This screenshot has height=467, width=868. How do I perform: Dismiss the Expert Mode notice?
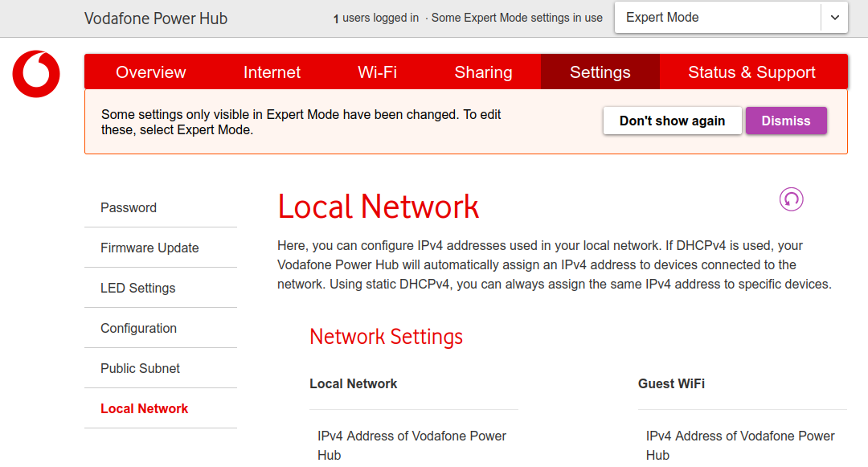[786, 121]
